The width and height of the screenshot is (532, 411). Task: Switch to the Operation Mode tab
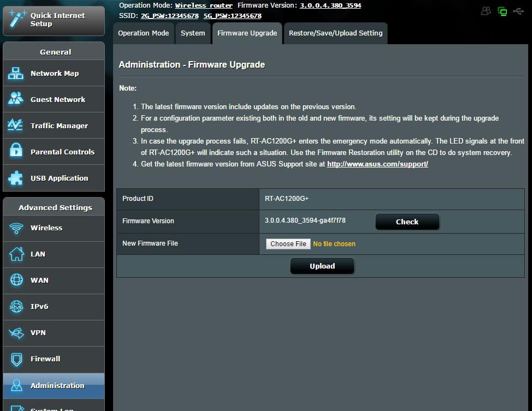tap(144, 33)
